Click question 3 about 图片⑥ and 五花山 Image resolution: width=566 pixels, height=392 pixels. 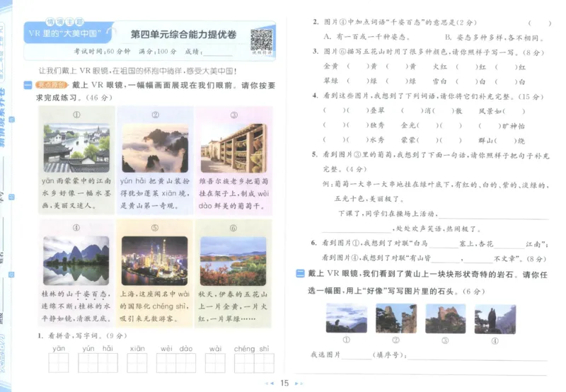pyautogui.click(x=429, y=52)
